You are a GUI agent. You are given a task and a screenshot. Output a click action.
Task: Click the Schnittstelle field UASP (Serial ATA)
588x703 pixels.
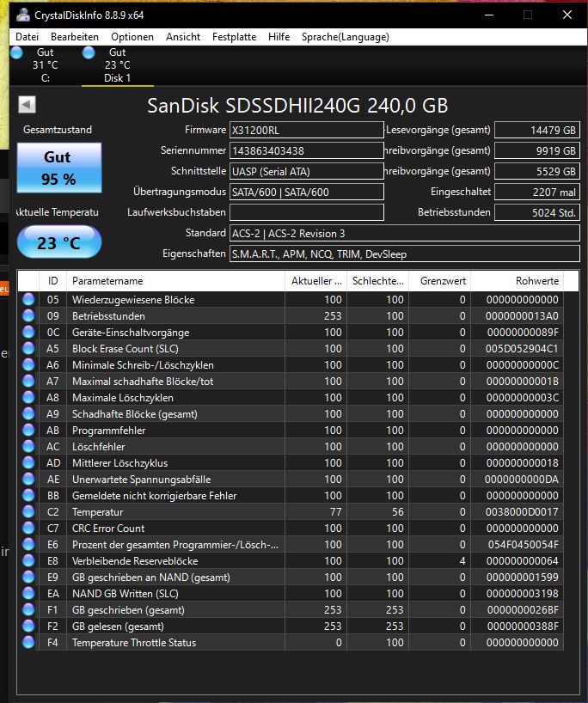[x=307, y=171]
